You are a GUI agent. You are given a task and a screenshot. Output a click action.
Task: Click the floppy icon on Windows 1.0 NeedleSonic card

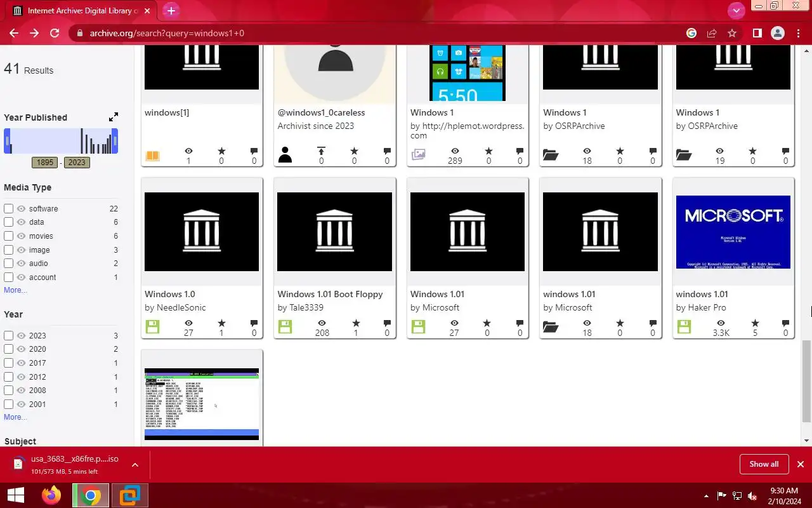(x=152, y=327)
